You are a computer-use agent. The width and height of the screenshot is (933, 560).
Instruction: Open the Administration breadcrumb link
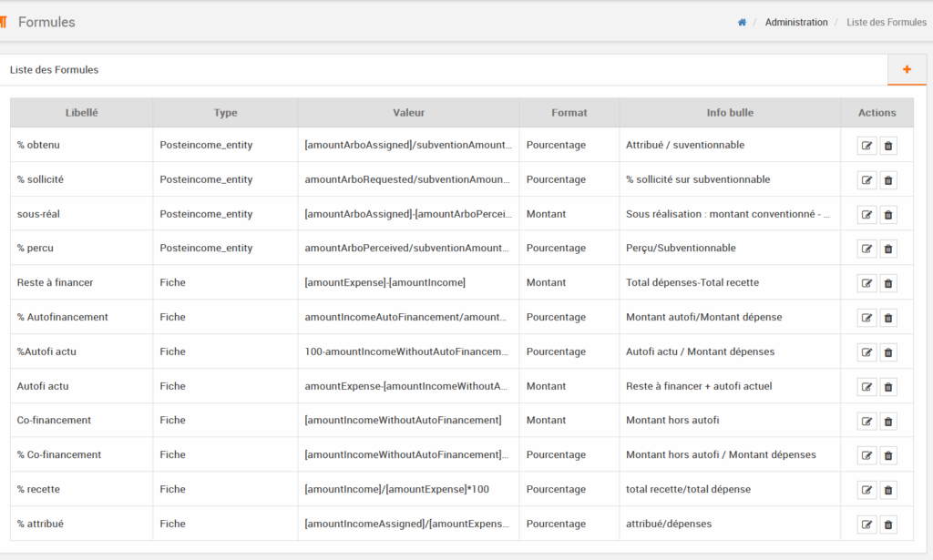pyautogui.click(x=796, y=22)
